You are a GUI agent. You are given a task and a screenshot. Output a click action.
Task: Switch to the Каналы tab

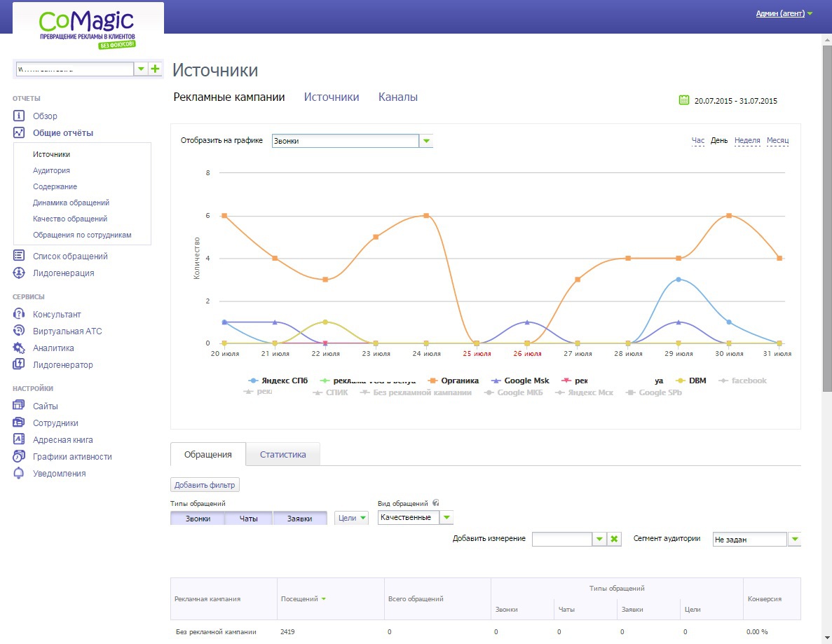pyautogui.click(x=398, y=97)
